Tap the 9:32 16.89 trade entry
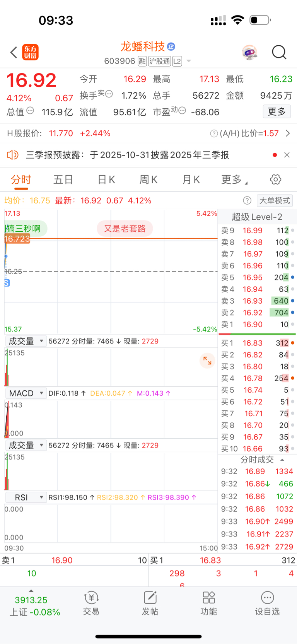The height and width of the screenshot is (644, 297). 257,471
